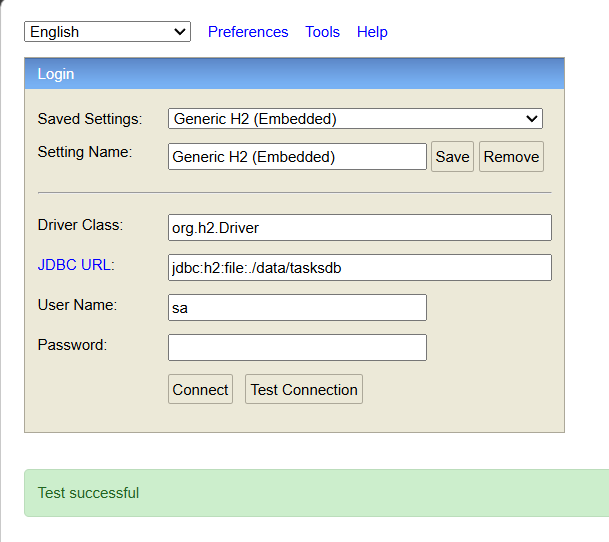Select the User Name field containing sa
Image resolution: width=609 pixels, height=542 pixels.
tap(297, 308)
